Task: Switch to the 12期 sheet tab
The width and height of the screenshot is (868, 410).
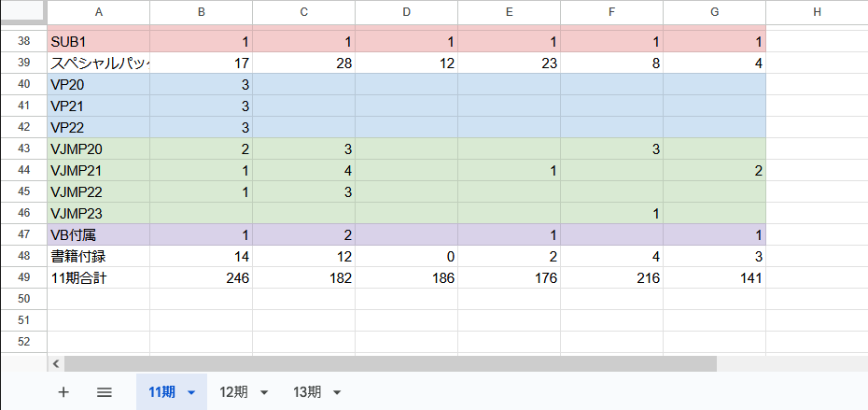Action: pos(233,392)
